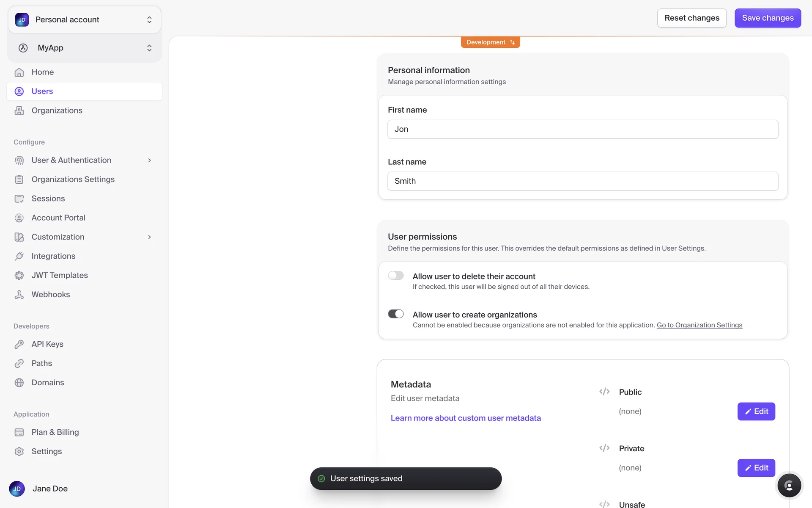Expand the Customization submenu chevron
The height and width of the screenshot is (508, 812).
click(x=149, y=237)
